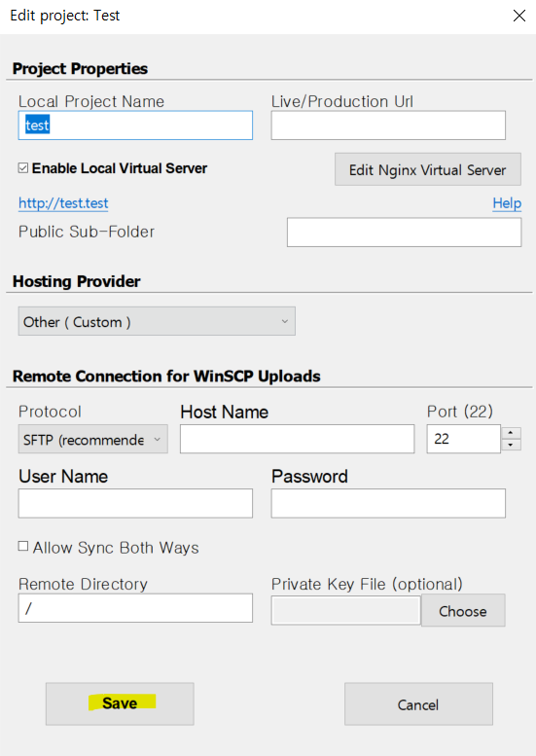
Task: Click the Remote Directory field
Action: pos(135,608)
